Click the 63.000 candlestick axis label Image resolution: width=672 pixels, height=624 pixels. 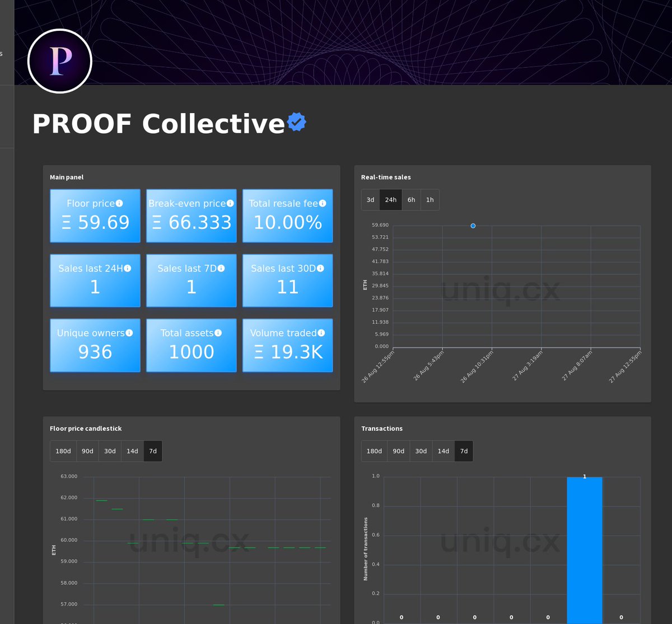[x=69, y=476]
